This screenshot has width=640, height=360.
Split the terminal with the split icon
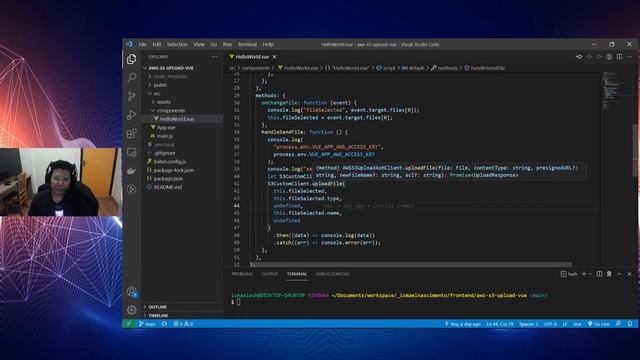599,274
